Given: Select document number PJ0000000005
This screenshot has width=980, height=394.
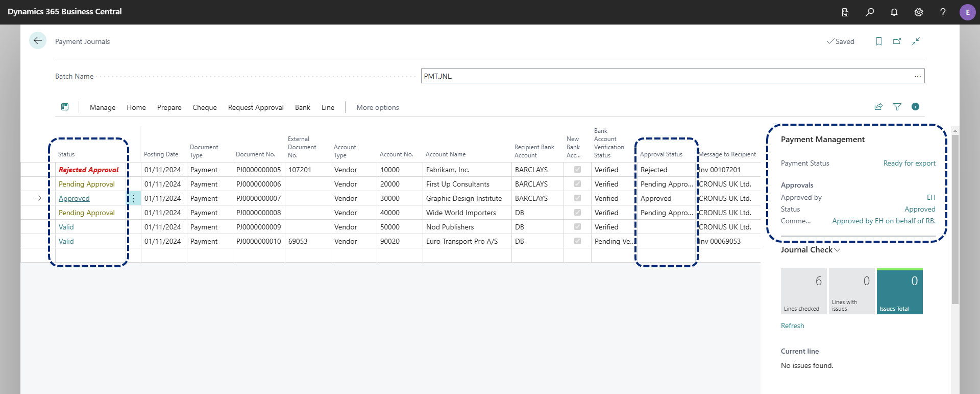Looking at the screenshot, I should (259, 170).
